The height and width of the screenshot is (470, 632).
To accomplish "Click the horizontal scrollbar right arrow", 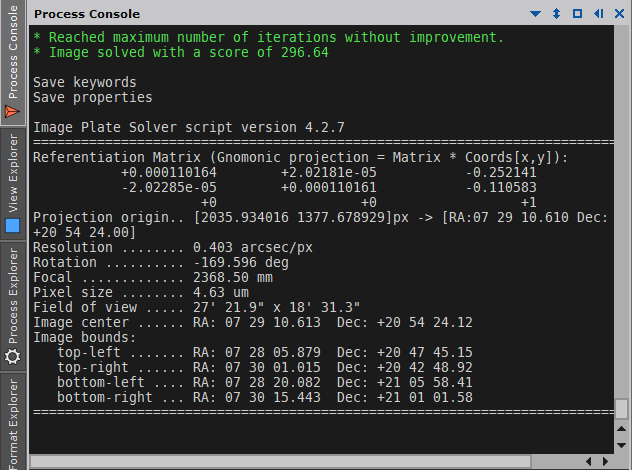I will click(606, 461).
